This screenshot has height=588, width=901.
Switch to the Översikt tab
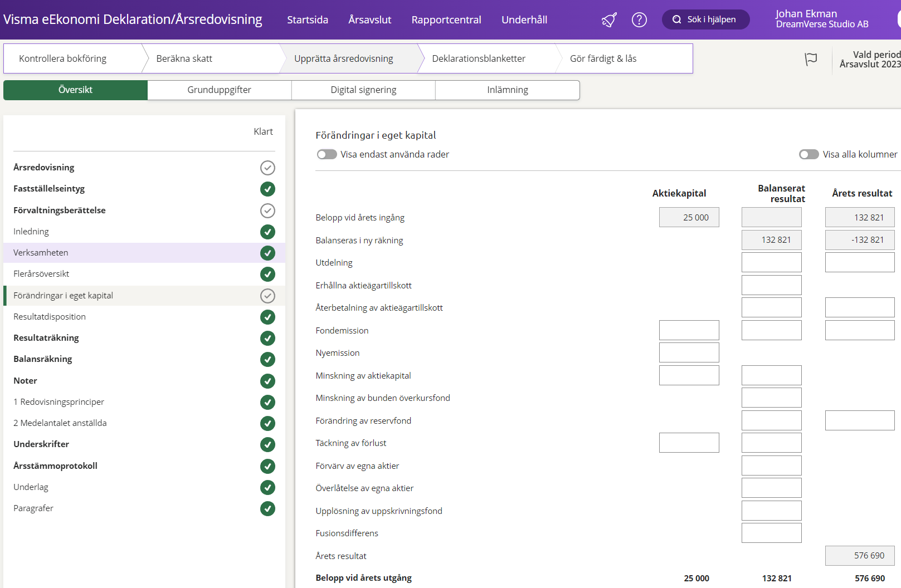pos(75,90)
